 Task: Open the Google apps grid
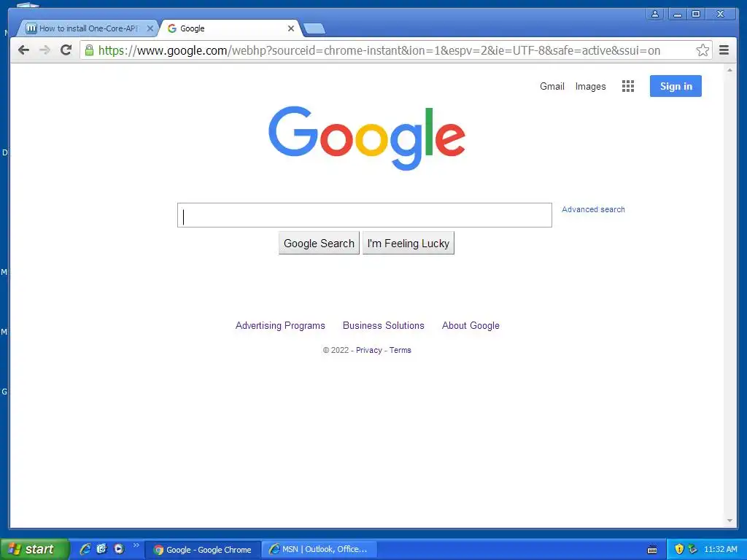(x=628, y=86)
